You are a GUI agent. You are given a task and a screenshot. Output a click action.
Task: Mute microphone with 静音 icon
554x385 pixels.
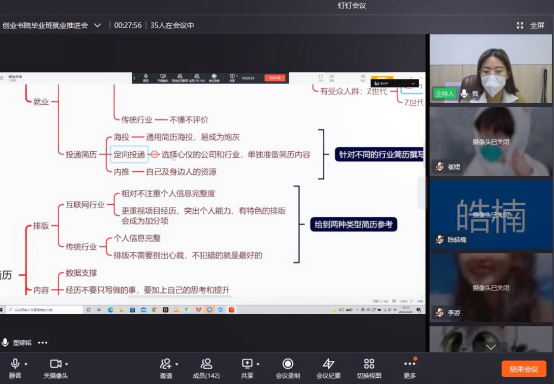15,368
